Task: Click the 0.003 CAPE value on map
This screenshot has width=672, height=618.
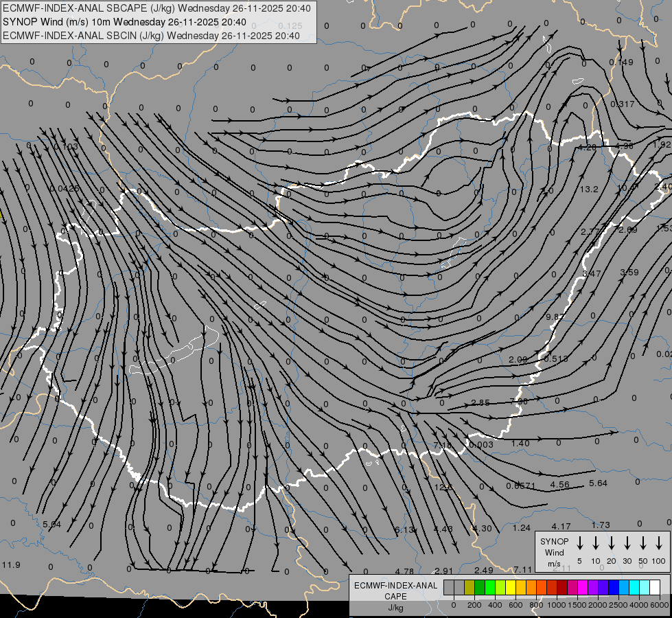Action: (481, 444)
